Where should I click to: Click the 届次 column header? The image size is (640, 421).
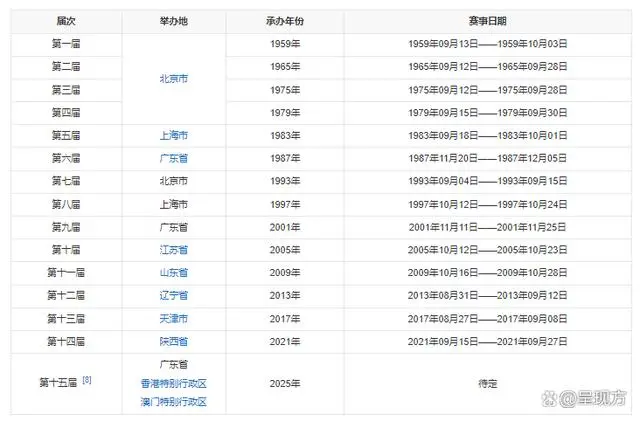[x=66, y=21]
